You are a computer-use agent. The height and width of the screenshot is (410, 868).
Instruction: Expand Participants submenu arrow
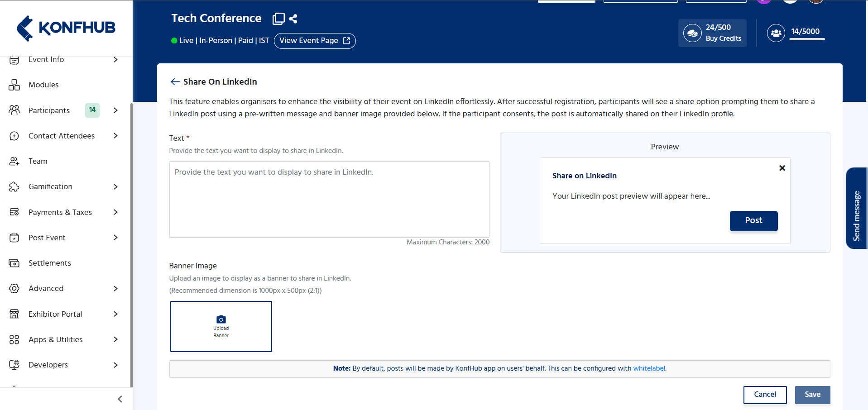(x=115, y=110)
